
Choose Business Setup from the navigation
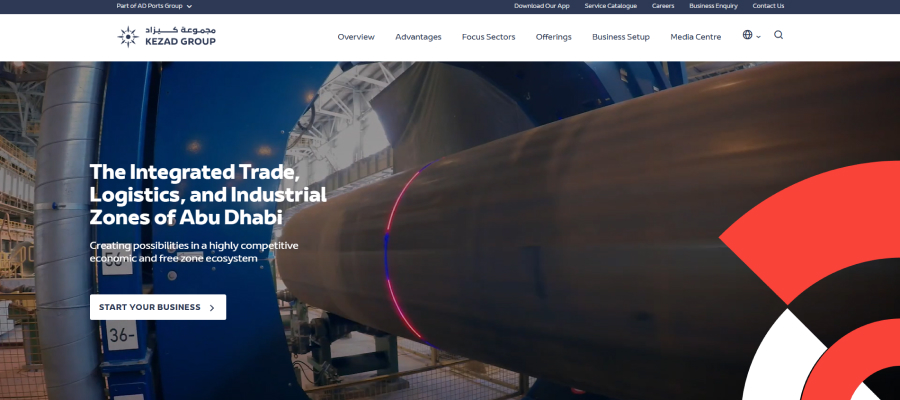point(620,37)
